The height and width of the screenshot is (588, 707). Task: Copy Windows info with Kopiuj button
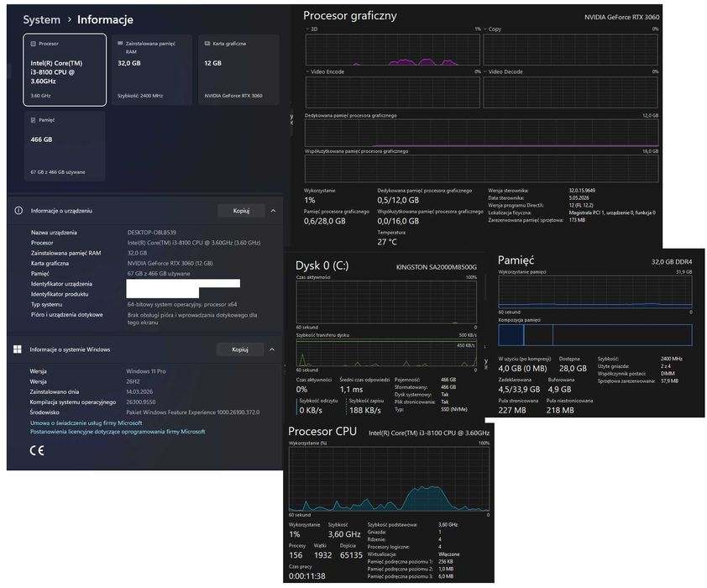click(240, 349)
